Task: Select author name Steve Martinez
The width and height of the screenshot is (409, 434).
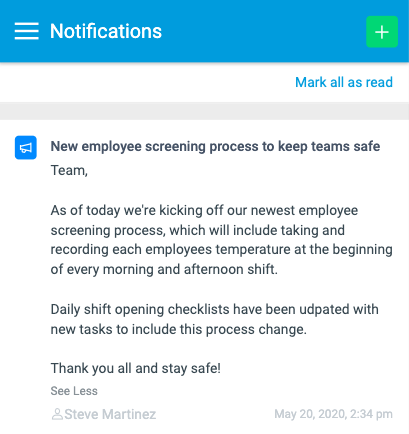Action: point(110,414)
